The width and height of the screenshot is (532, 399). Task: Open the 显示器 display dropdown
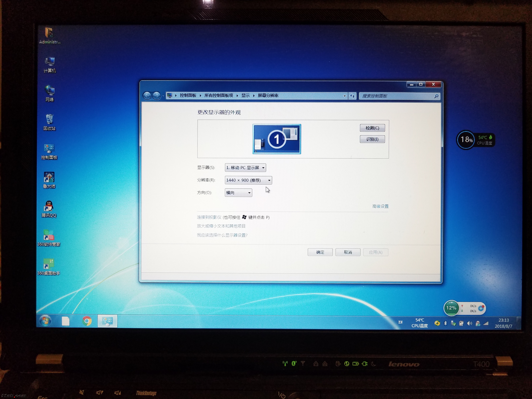[245, 168]
